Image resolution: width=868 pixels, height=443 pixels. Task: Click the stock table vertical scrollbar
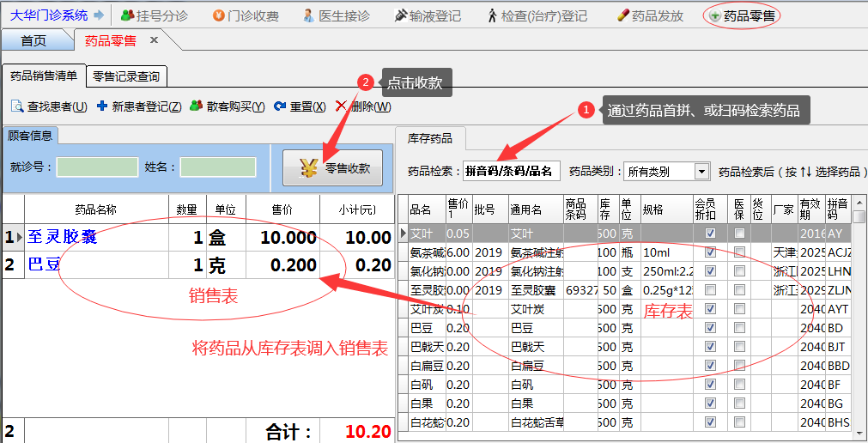coord(859,316)
